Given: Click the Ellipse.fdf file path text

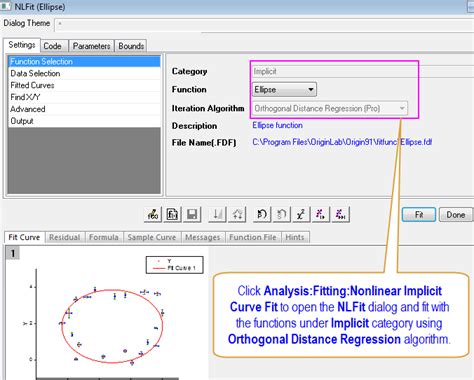Looking at the screenshot, I should click(342, 142).
